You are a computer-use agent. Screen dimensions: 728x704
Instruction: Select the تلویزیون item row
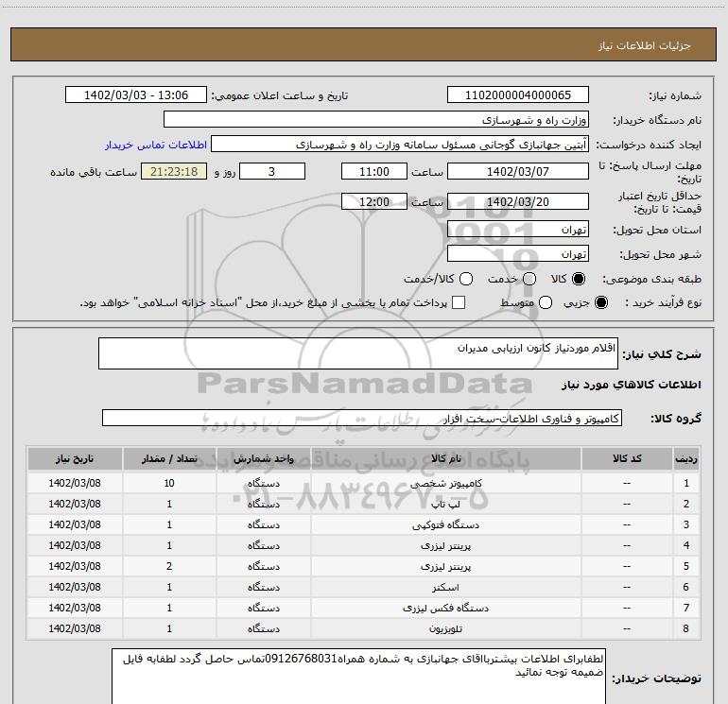pos(363,628)
